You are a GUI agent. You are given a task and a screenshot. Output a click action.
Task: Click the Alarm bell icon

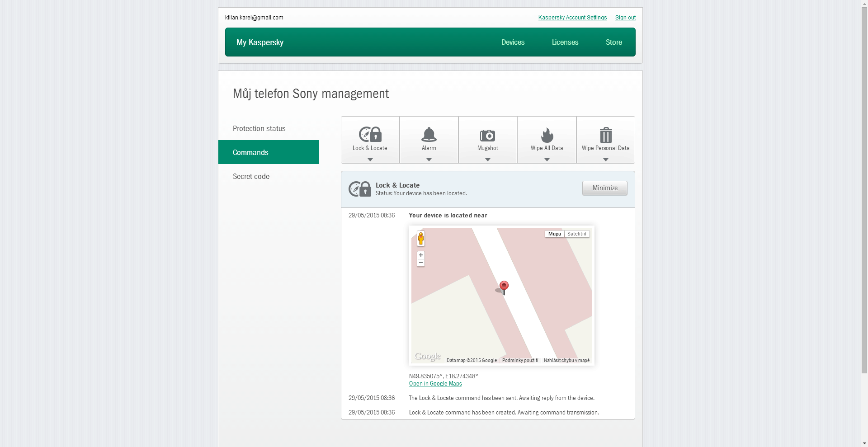[x=429, y=134]
